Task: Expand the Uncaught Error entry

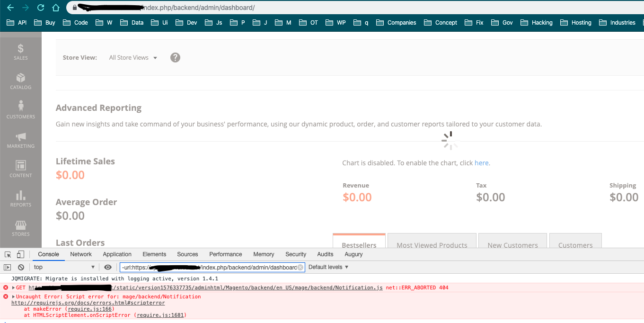Action: pyautogui.click(x=14, y=296)
